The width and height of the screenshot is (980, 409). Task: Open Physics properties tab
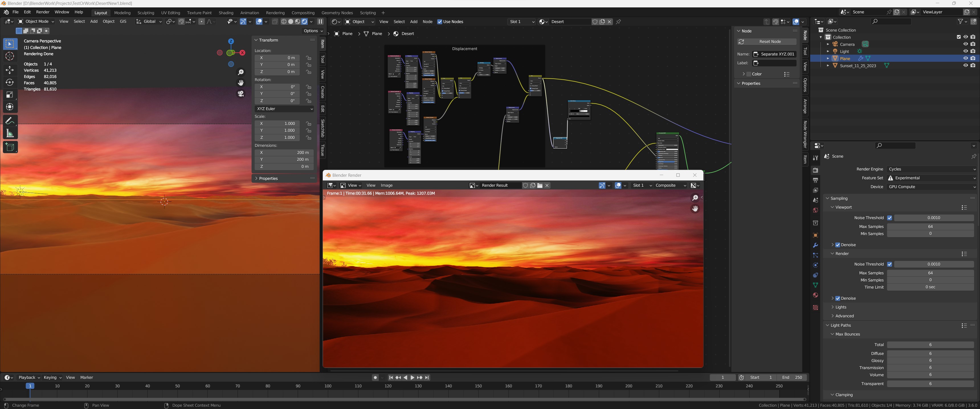click(815, 265)
